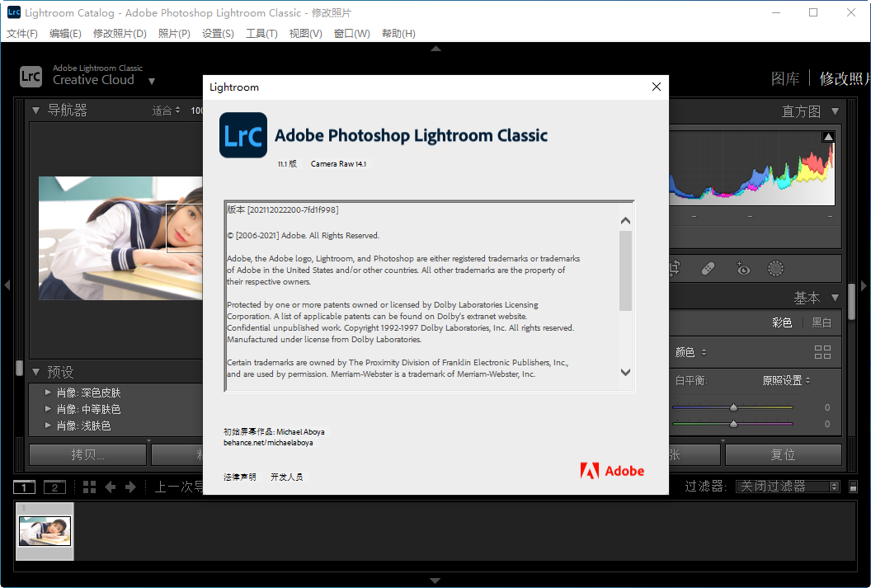
Task: Open the Masking tool
Action: (x=775, y=269)
